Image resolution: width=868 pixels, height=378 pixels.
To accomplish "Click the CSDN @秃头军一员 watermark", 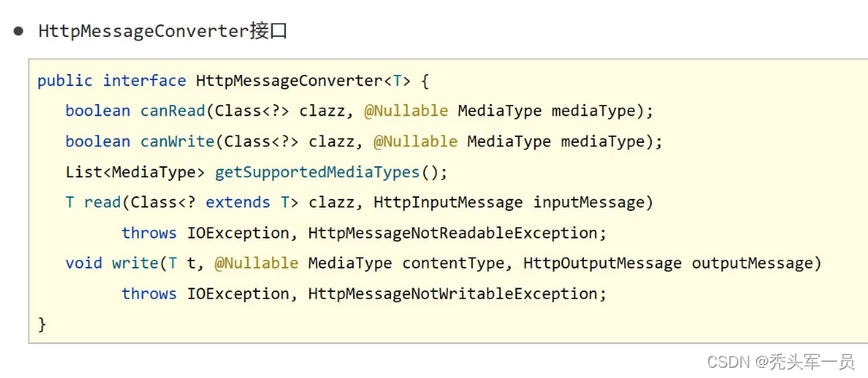I will coord(780,362).
